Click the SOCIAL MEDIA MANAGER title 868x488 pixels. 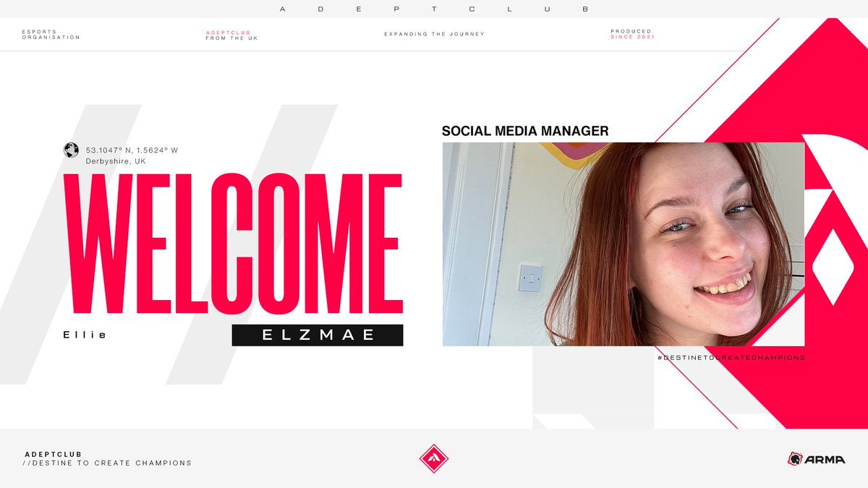point(525,131)
